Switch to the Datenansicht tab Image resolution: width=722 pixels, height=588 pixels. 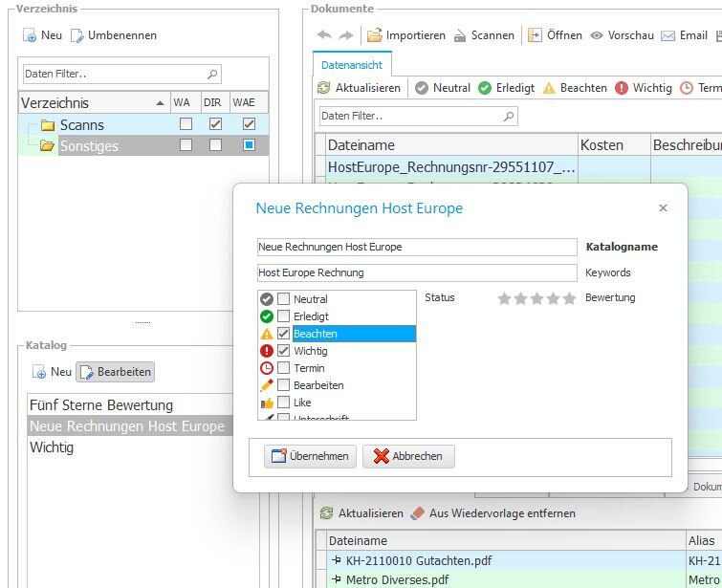tap(352, 65)
